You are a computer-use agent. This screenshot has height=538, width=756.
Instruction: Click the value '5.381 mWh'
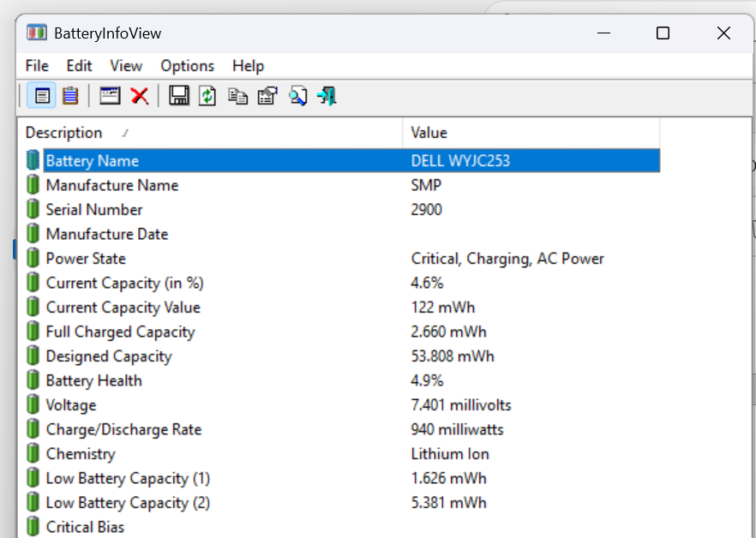448,503
